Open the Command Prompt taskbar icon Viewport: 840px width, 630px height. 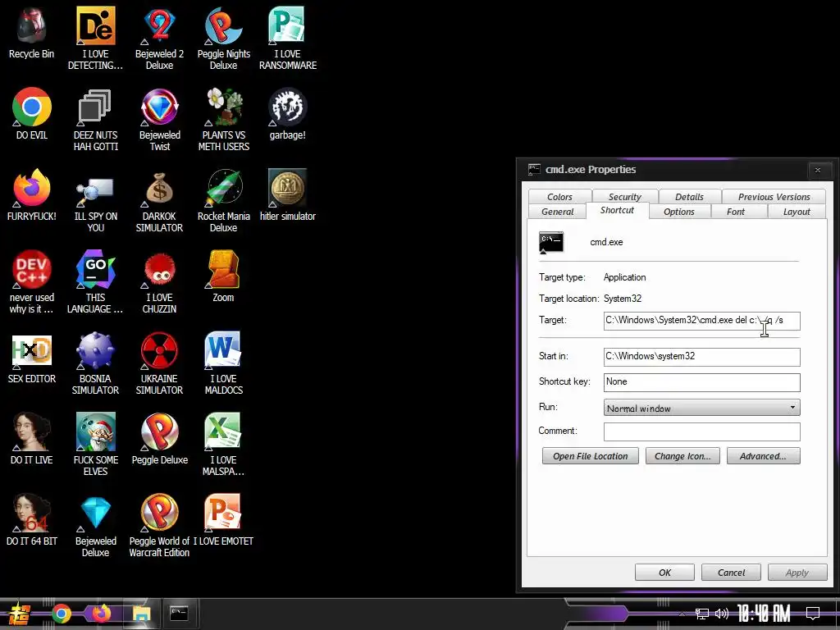click(178, 613)
